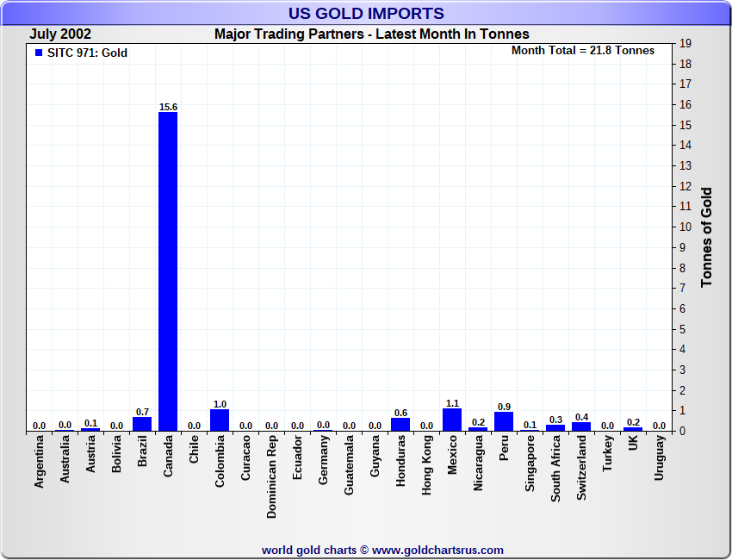This screenshot has height=560, width=732.
Task: Click the 16 tick on the y-axis
Action: 685,104
